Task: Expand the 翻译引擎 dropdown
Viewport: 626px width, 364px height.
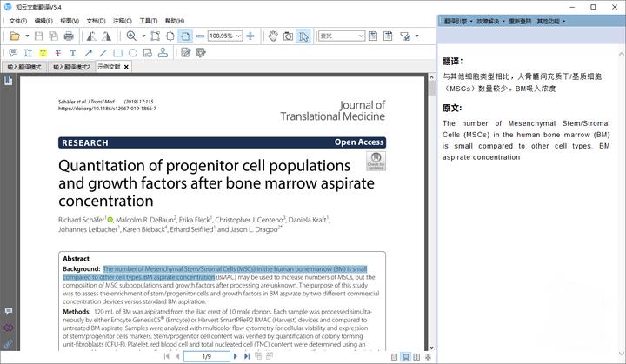Action: tap(457, 21)
